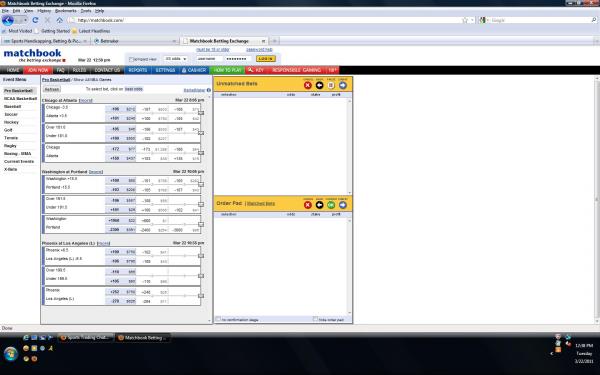This screenshot has width=600, height=375.
Task: Open the Matched Bets link
Action: click(x=261, y=204)
